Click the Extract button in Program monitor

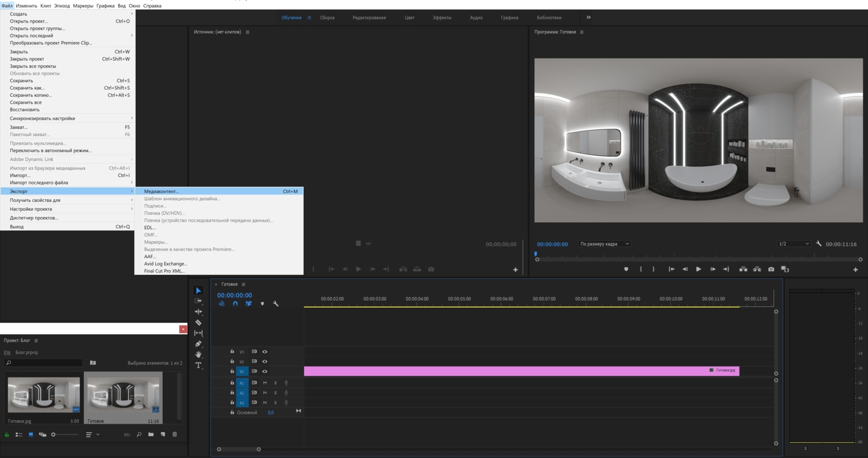(x=757, y=269)
